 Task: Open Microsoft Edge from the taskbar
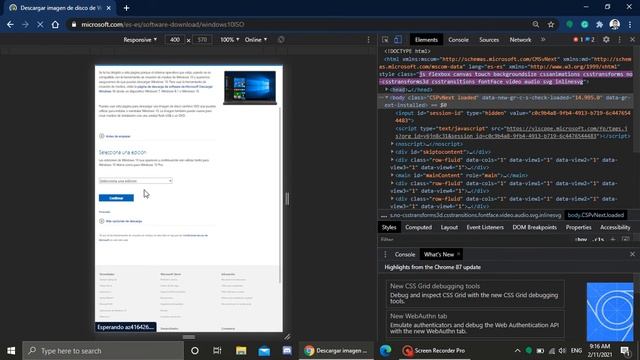coord(386,351)
